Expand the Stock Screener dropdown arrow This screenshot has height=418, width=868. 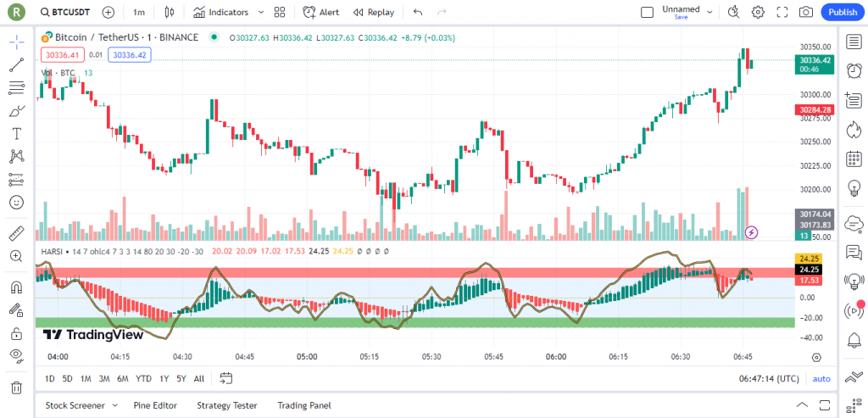click(x=114, y=405)
